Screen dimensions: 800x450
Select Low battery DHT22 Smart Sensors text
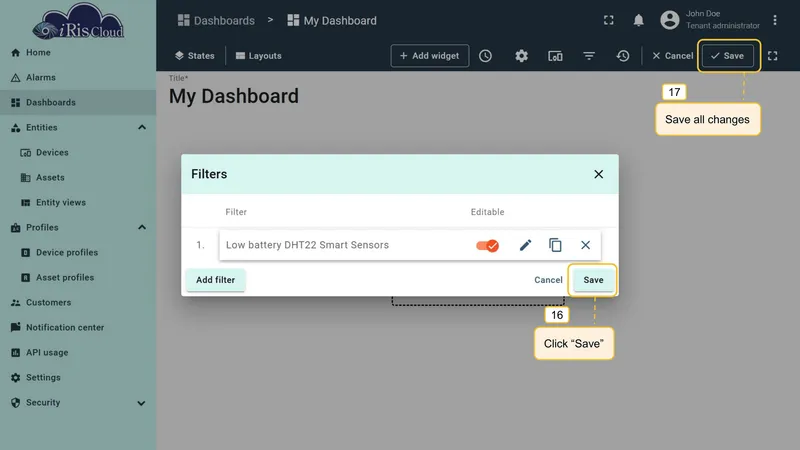coord(307,245)
